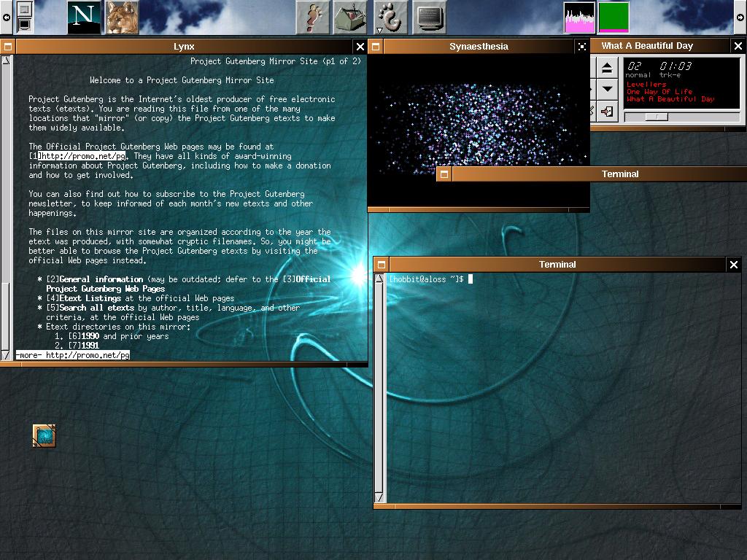Click the front Terminal scrollbar up arrow
747x560 pixels.
point(379,279)
